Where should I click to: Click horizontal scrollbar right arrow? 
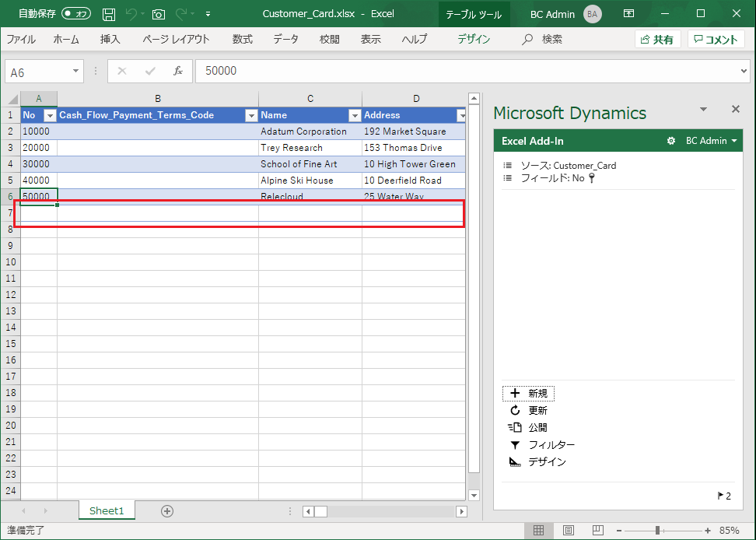[462, 511]
